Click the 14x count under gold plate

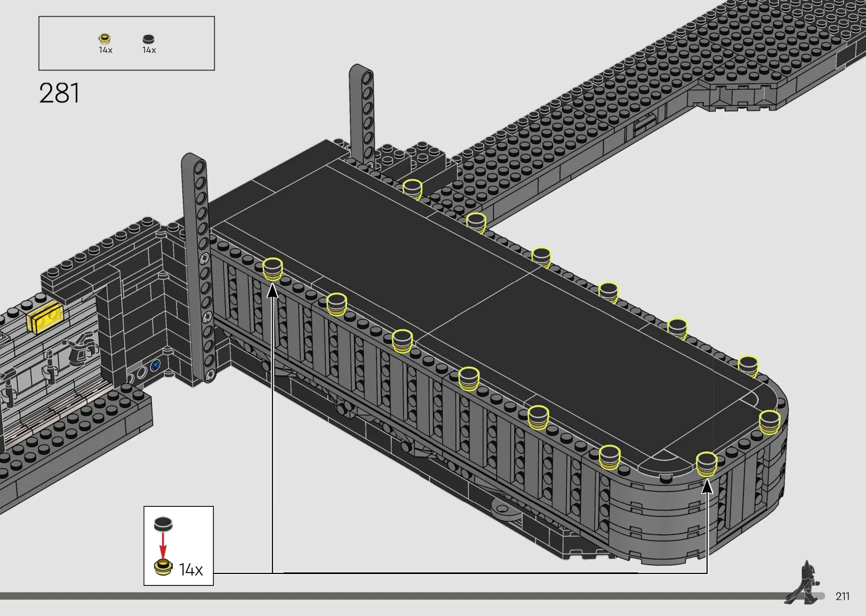(106, 50)
